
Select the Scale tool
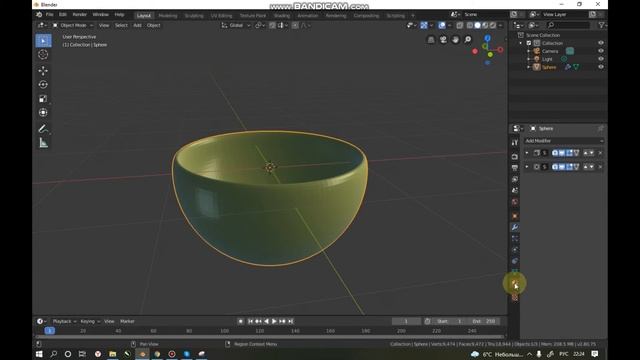click(43, 98)
